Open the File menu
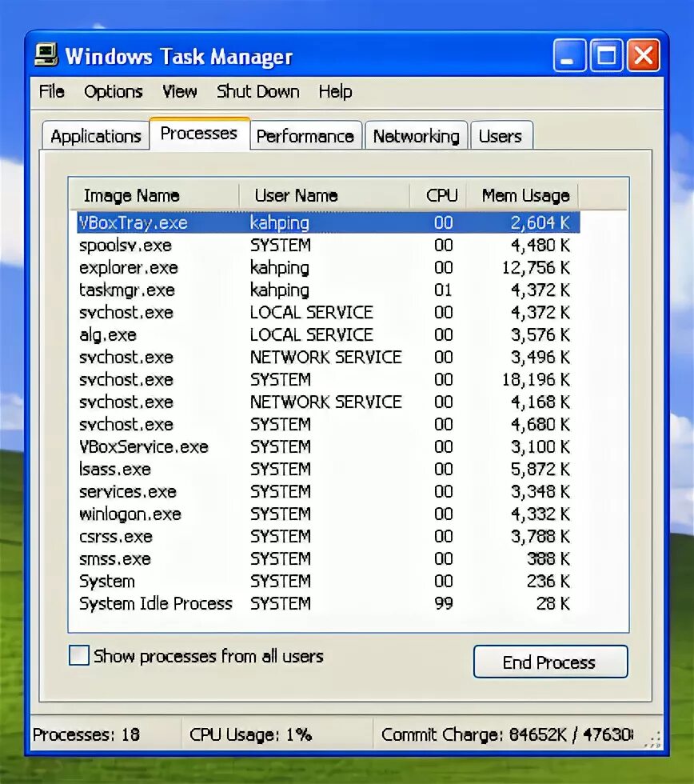Image resolution: width=694 pixels, height=784 pixels. (52, 92)
